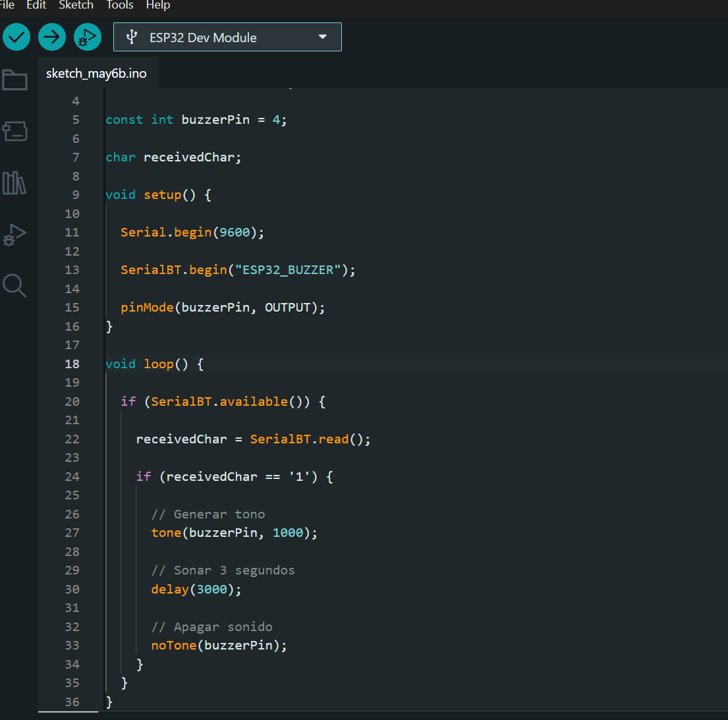Click line number 13 in the gutter
The image size is (728, 720).
(72, 270)
